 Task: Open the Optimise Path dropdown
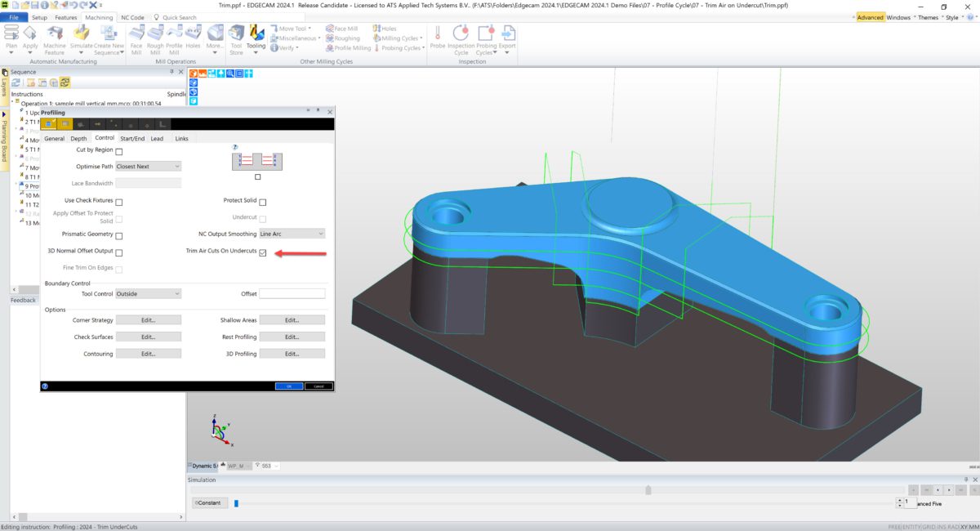pyautogui.click(x=149, y=166)
